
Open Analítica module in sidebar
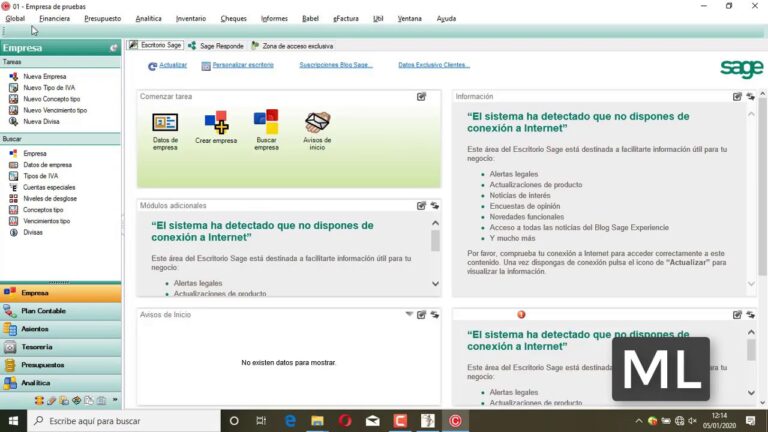[61, 383]
